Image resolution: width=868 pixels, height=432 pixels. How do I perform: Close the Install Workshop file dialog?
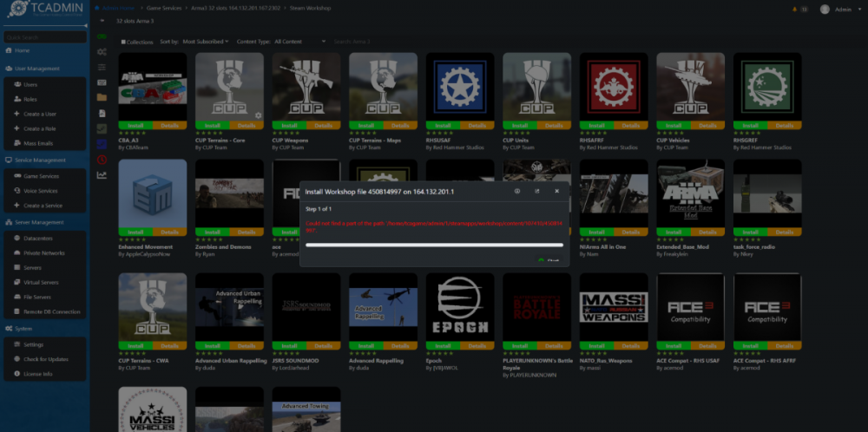click(x=557, y=192)
